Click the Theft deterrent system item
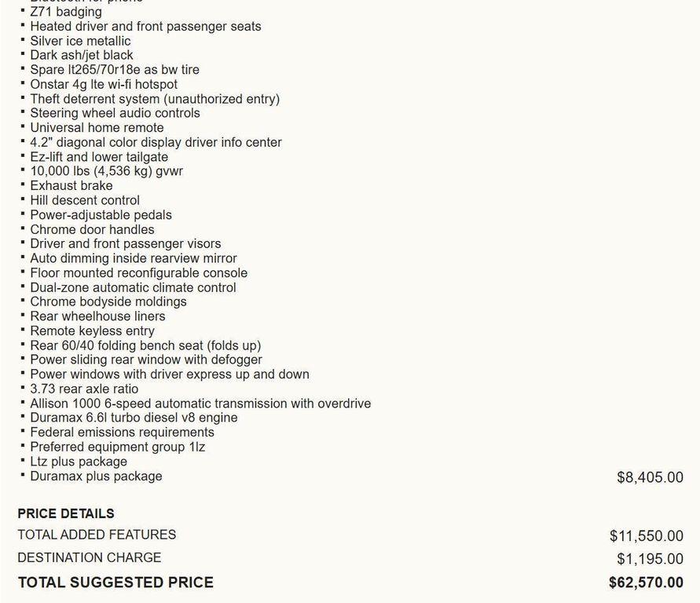Viewport: 700px width, 603px height. point(155,99)
